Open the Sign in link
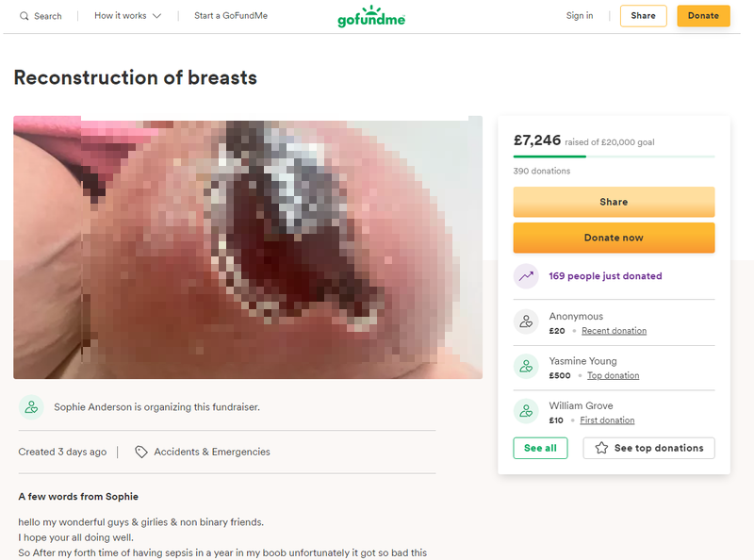 pos(580,16)
